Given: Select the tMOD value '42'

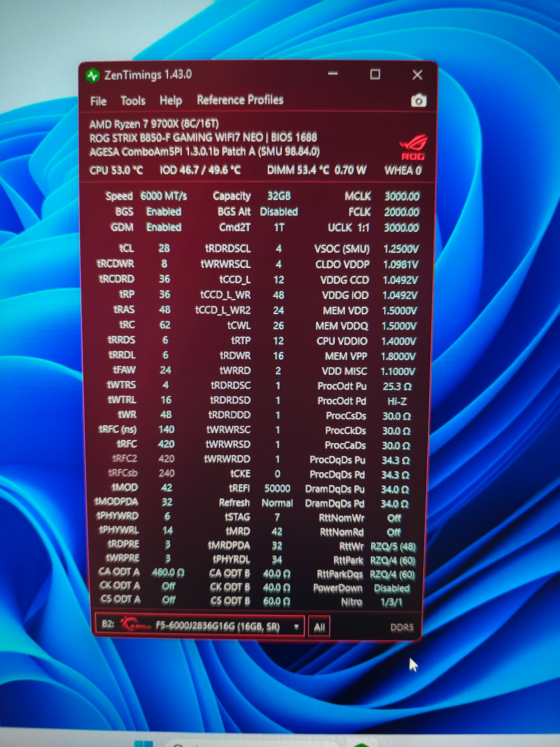Looking at the screenshot, I should click(x=167, y=488).
